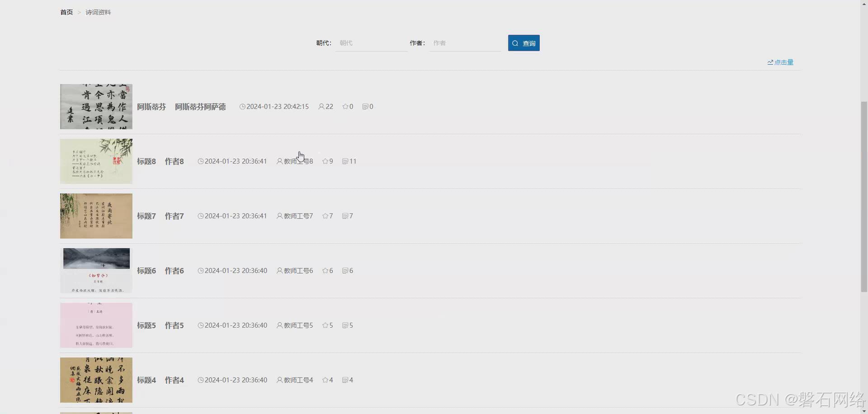Open the 阿斯蒂芬 calligraphy thumbnail

(x=96, y=107)
